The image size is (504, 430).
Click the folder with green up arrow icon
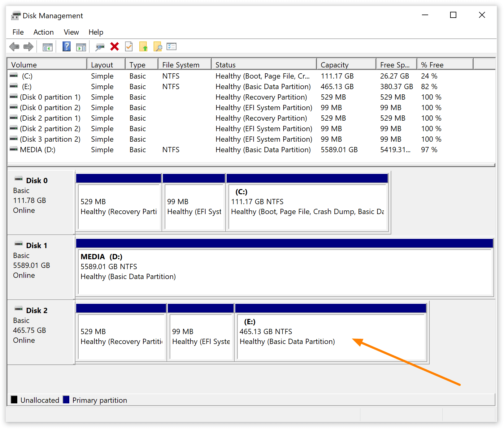tap(144, 46)
